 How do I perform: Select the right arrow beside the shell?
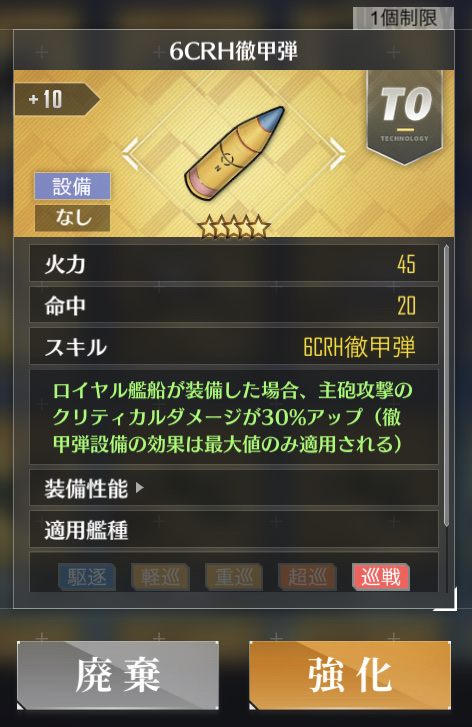pyautogui.click(x=338, y=153)
